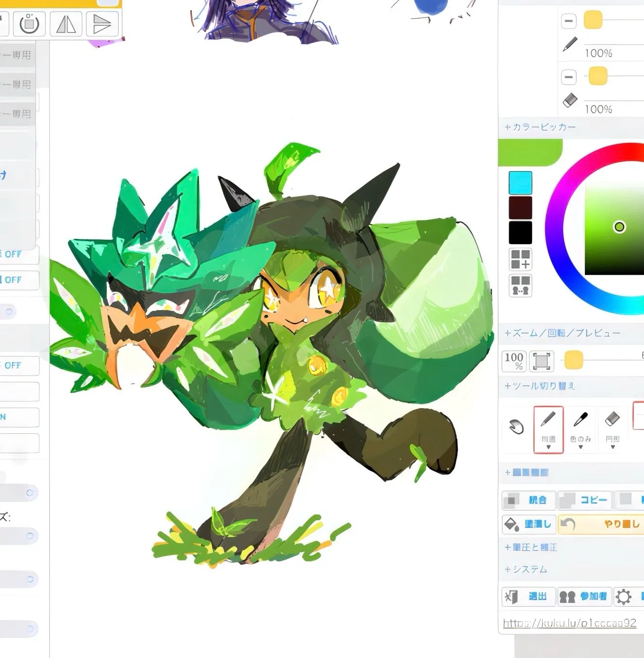
Task: Pick the black palette swatch
Action: (x=520, y=232)
